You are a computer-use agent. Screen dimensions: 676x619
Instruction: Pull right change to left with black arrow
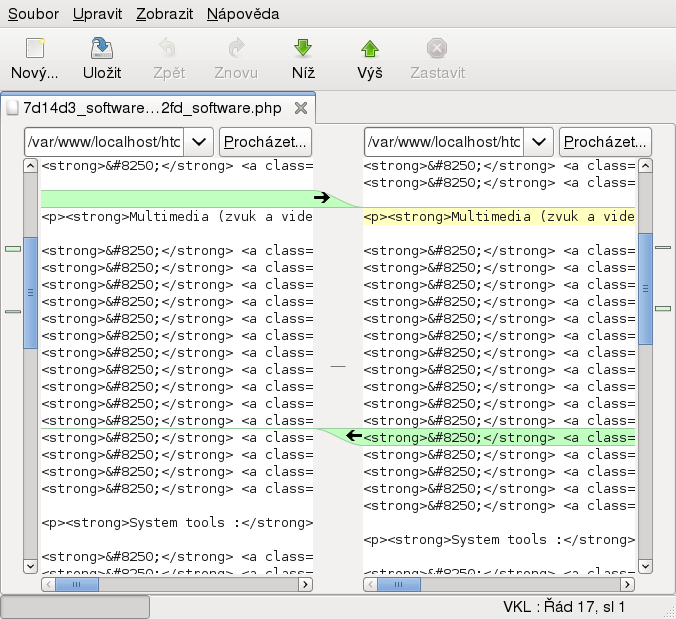(354, 436)
